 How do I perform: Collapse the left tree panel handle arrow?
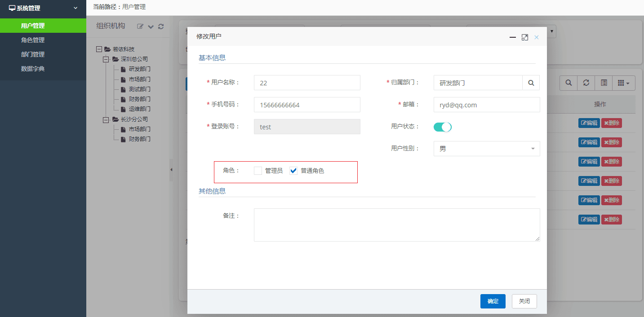coord(171,170)
